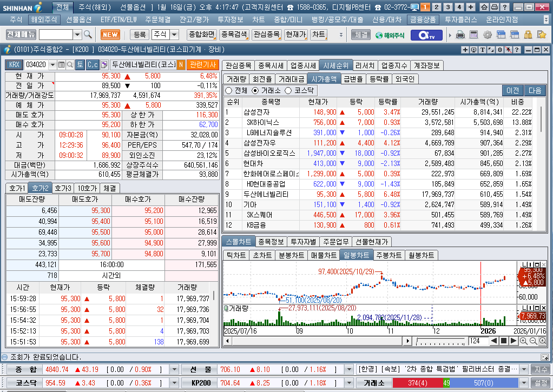Click the chart zoom-out magnifier icon
The image size is (553, 392).
[534, 341]
